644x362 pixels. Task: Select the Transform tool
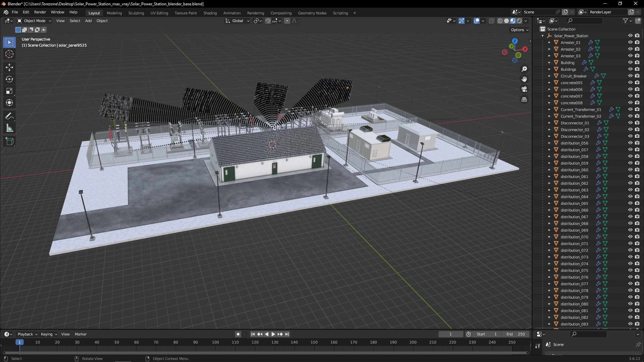9,103
